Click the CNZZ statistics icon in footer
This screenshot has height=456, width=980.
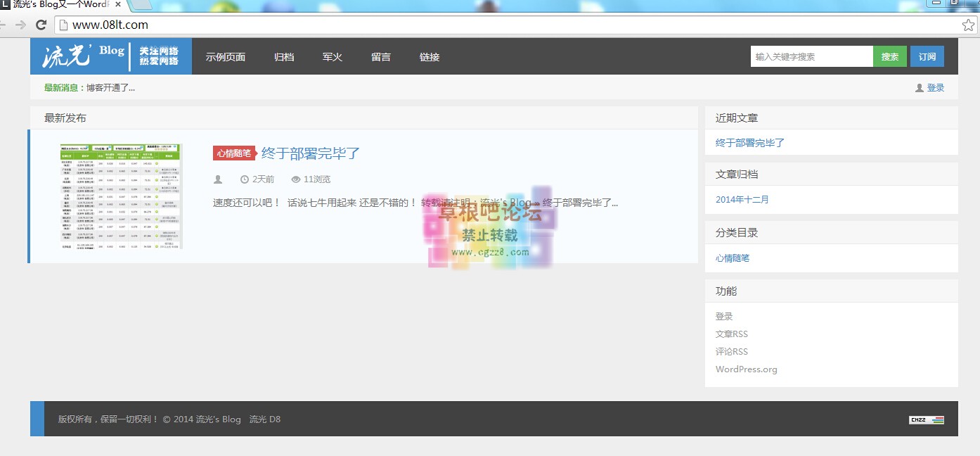pyautogui.click(x=926, y=419)
